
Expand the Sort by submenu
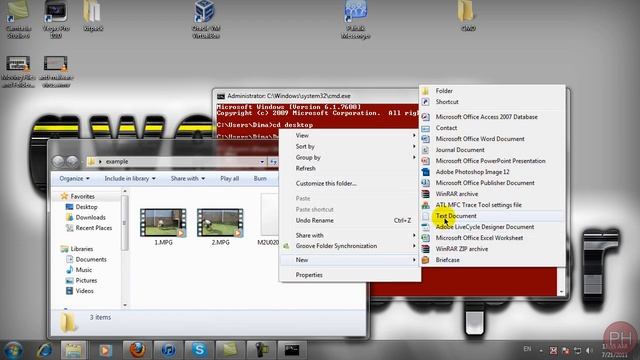pyautogui.click(x=350, y=147)
